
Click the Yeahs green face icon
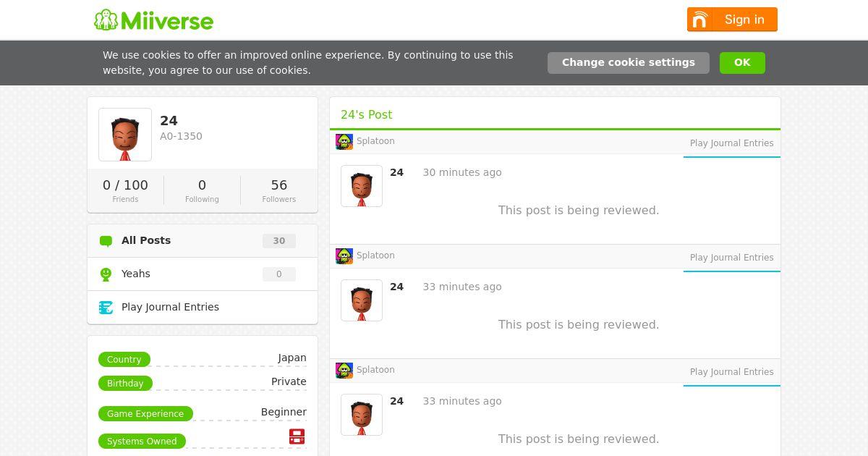coord(106,274)
